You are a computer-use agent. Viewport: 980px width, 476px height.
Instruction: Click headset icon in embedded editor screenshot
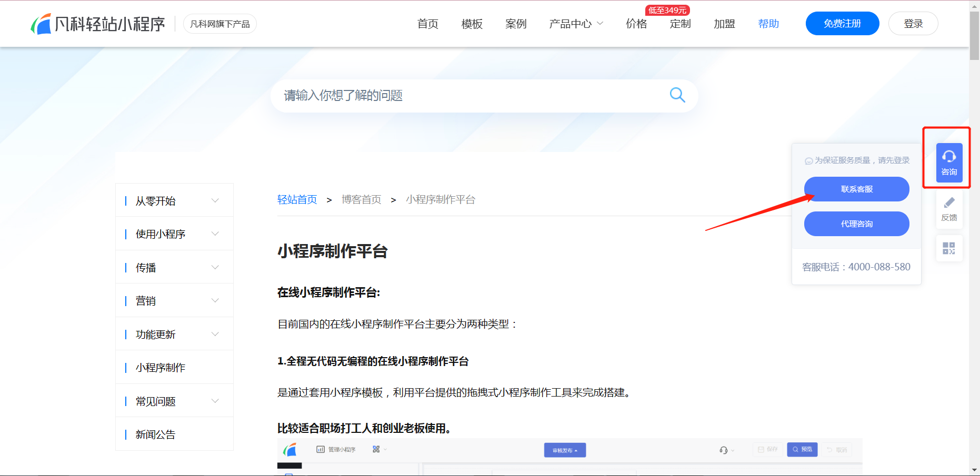(x=724, y=450)
